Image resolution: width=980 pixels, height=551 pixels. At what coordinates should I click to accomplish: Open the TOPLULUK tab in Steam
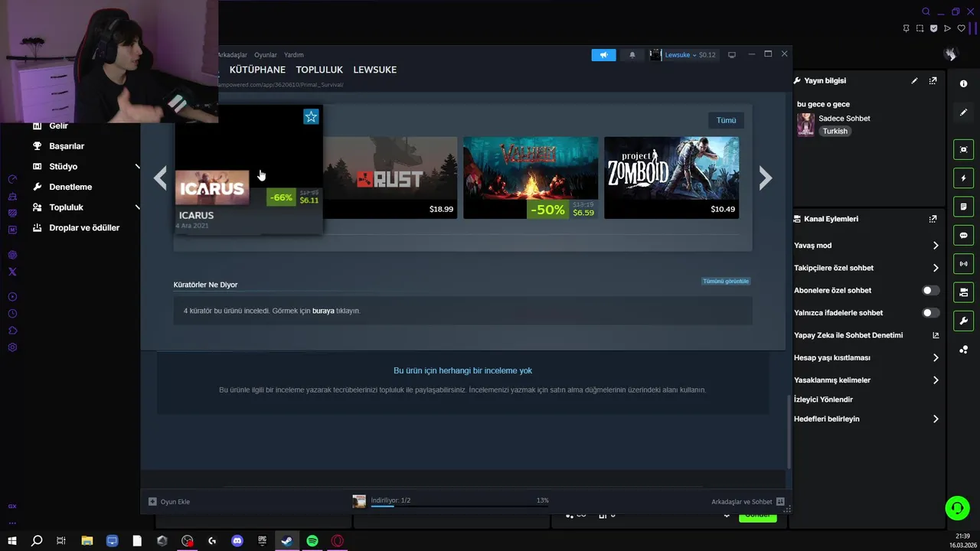(x=319, y=70)
